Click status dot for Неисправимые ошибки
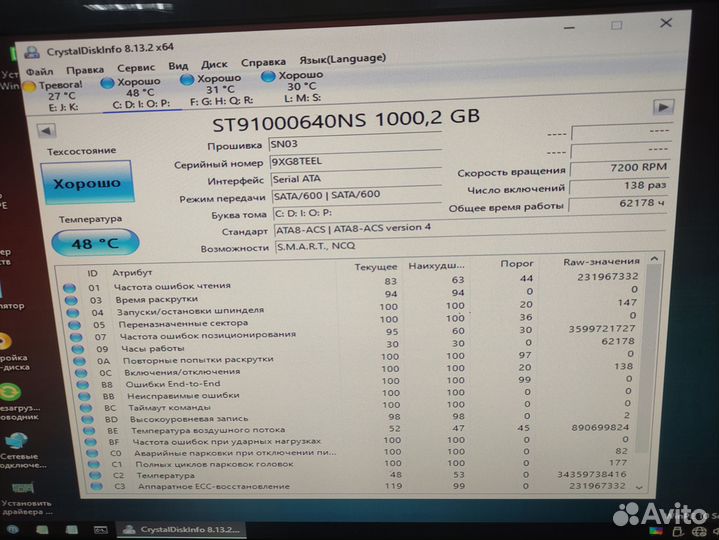Viewport: 719px width, 540px height. (x=84, y=397)
